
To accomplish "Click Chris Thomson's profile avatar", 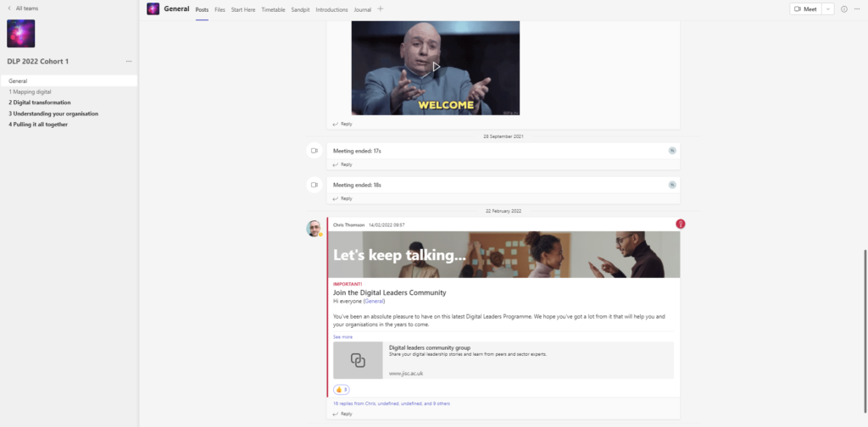I will click(314, 229).
